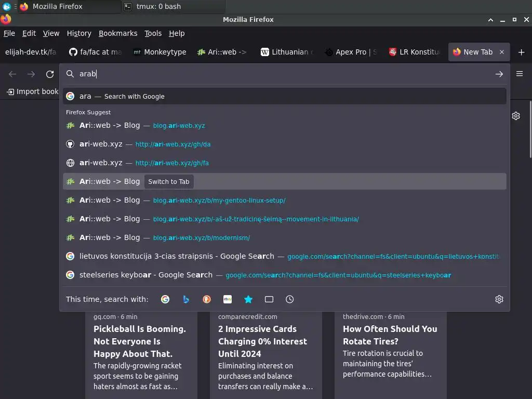Switch to Lithuanian Wikipedia tab

coord(287,52)
